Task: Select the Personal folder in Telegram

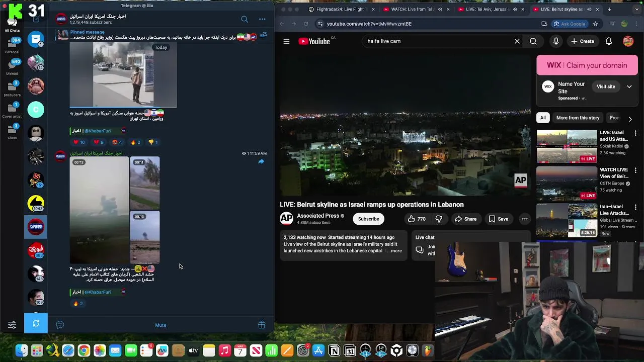Action: pos(12,45)
